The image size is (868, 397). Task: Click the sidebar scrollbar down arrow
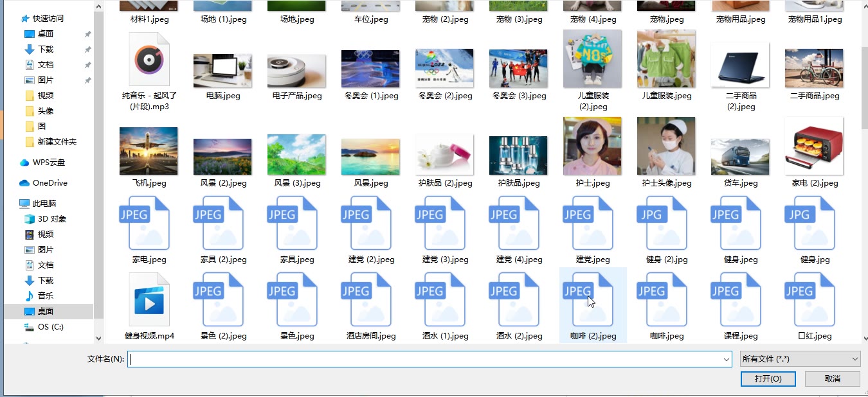click(98, 338)
